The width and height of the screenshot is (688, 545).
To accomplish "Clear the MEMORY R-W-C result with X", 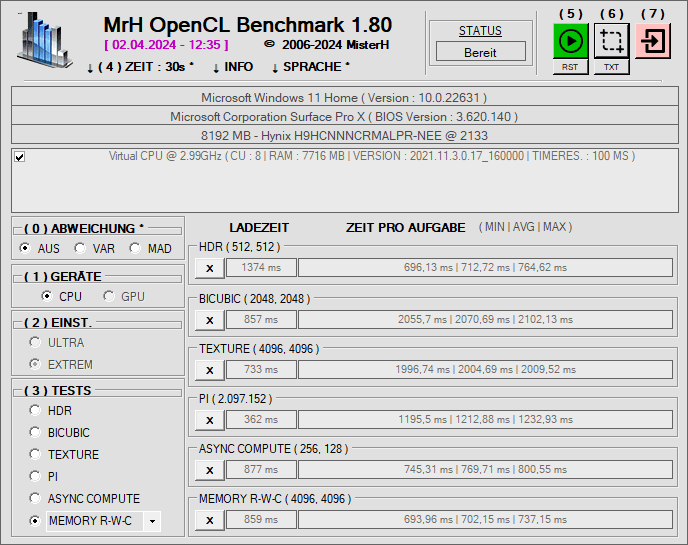I will pyautogui.click(x=210, y=520).
